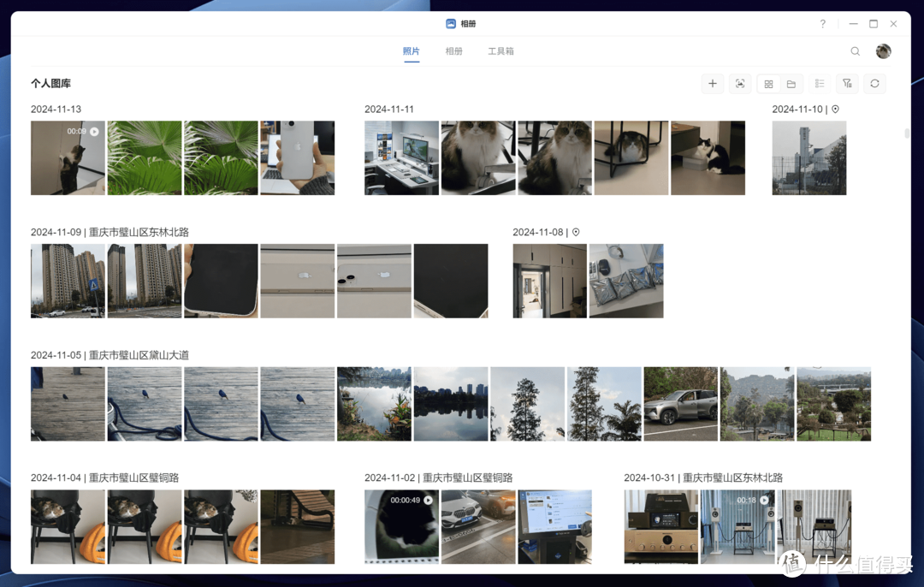Switch to folder view mode

click(x=791, y=84)
